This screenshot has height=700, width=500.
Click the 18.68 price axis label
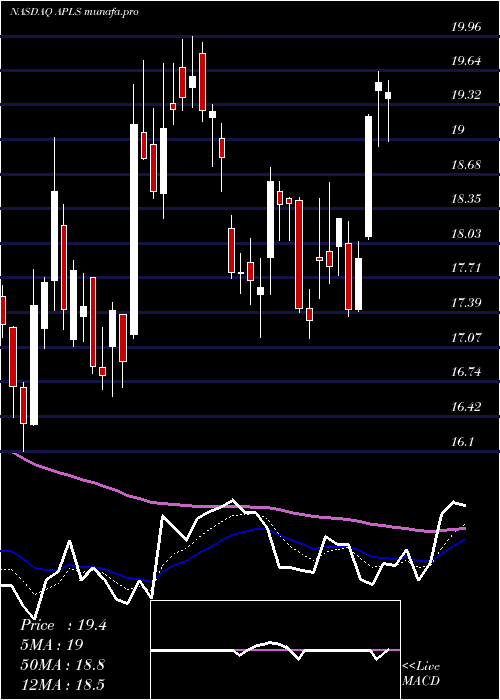[466, 164]
